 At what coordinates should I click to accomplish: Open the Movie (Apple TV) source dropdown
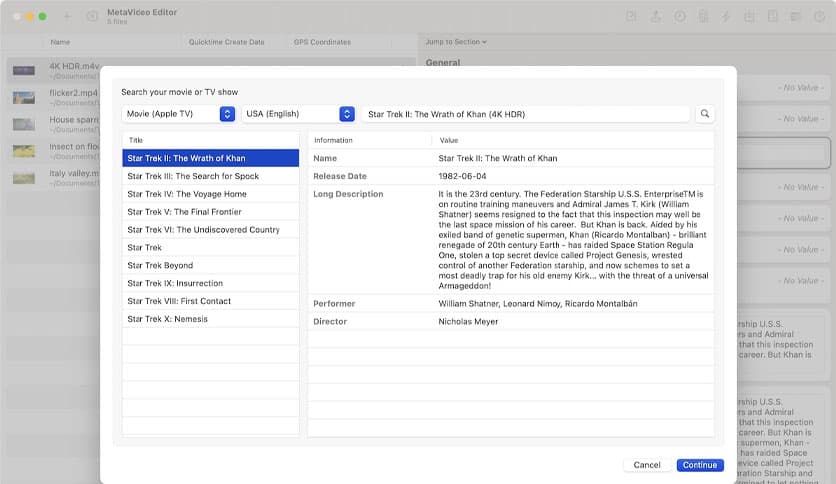coord(178,114)
